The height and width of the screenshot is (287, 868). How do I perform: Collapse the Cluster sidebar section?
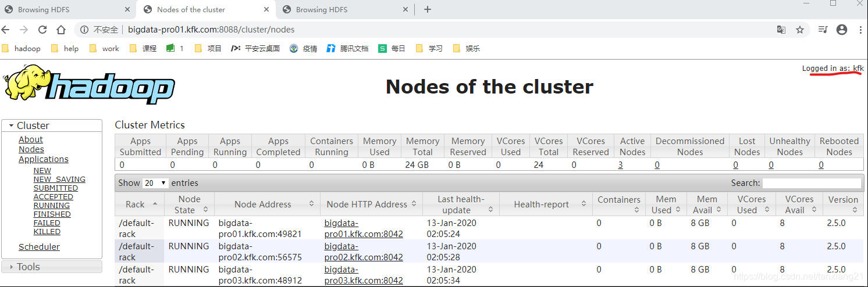(52, 125)
